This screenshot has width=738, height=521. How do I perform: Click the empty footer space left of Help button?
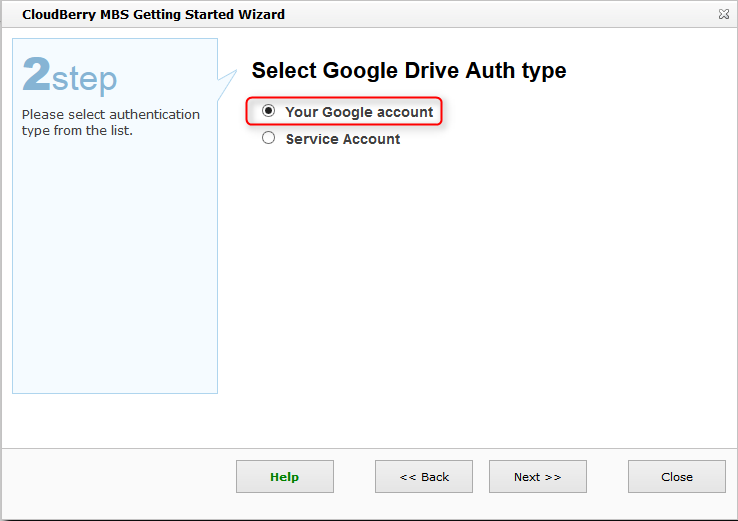(120, 477)
